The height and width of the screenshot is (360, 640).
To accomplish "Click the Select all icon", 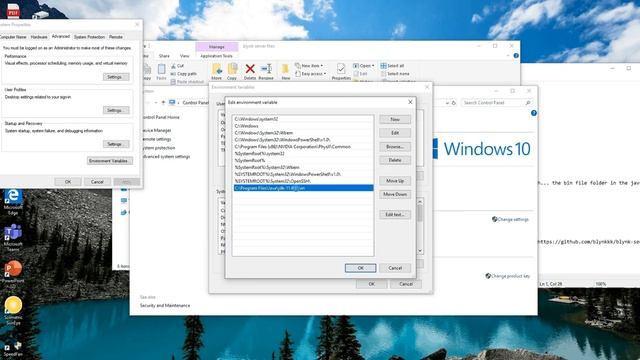I will pos(383,66).
